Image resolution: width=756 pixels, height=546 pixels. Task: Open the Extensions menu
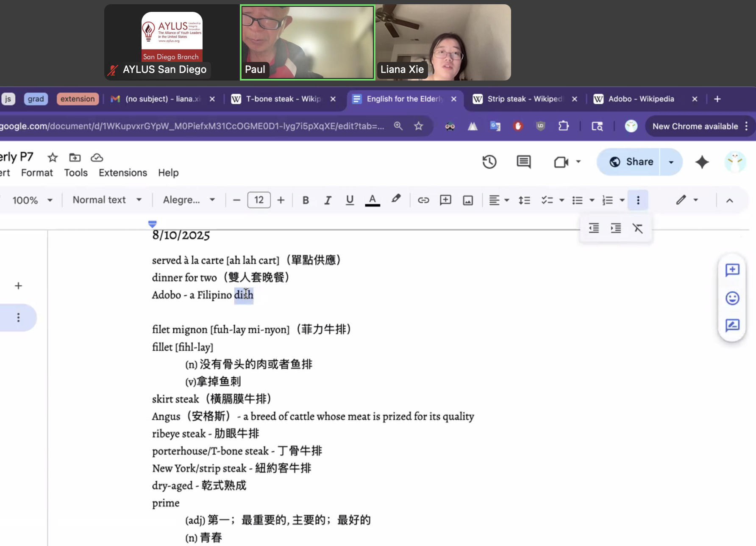coord(123,173)
